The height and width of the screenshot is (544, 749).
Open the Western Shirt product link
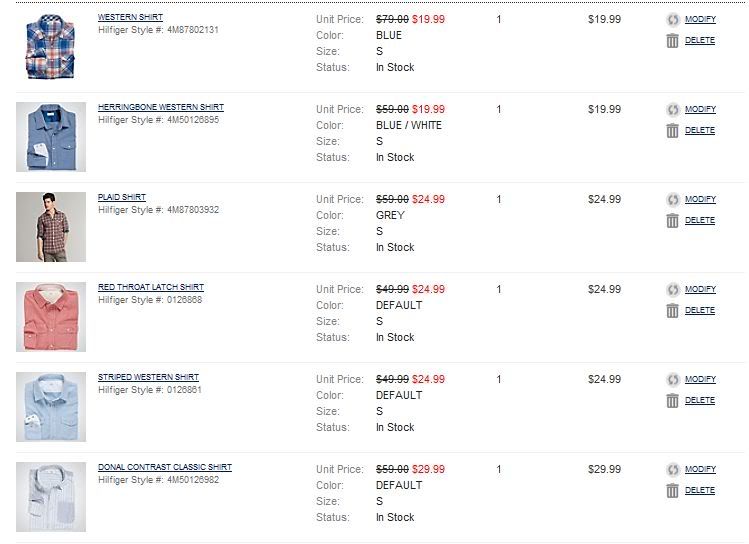(130, 17)
